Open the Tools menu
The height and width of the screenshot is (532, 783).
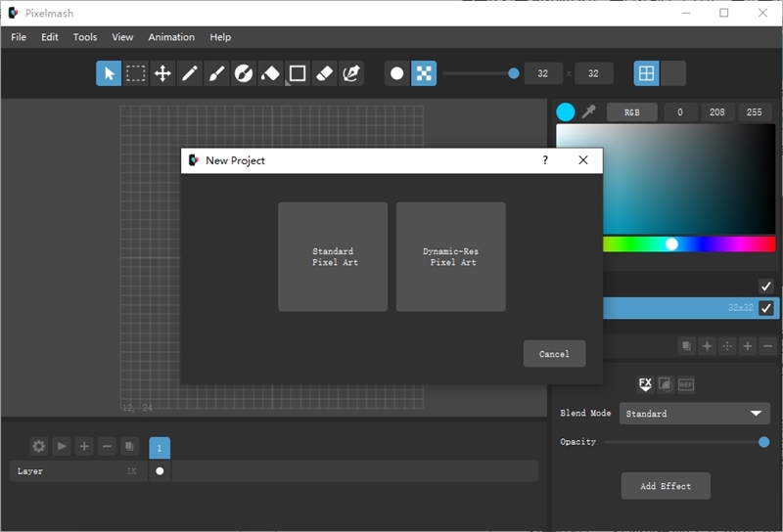pyautogui.click(x=85, y=37)
